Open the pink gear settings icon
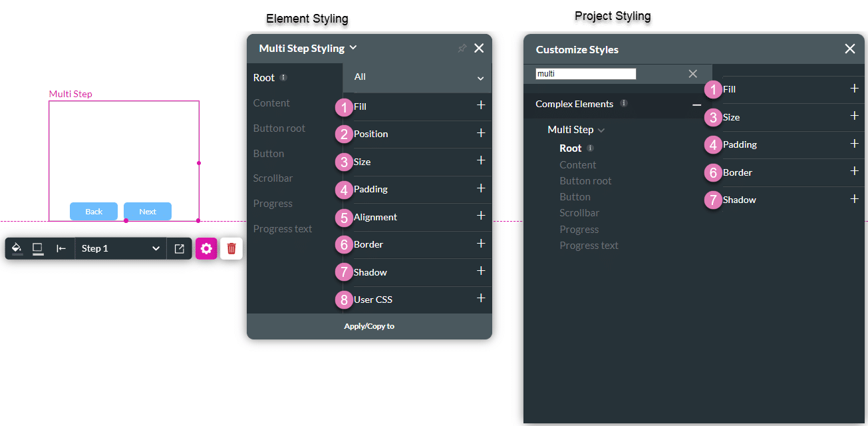Image resolution: width=868 pixels, height=426 pixels. (206, 248)
